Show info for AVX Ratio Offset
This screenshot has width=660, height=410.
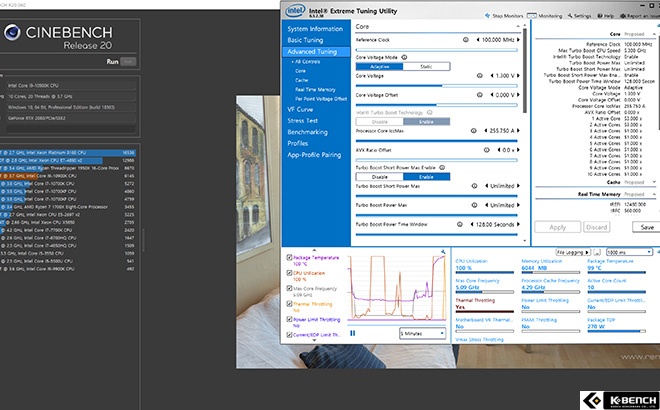click(487, 150)
